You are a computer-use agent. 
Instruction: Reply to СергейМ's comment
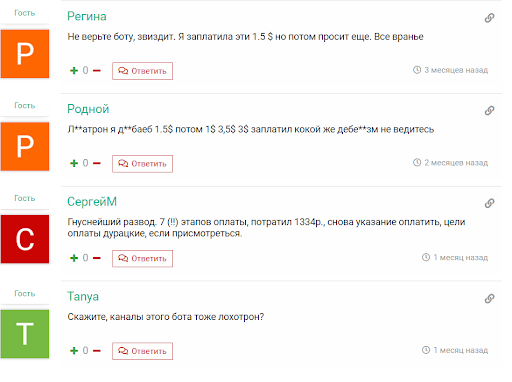tap(142, 258)
